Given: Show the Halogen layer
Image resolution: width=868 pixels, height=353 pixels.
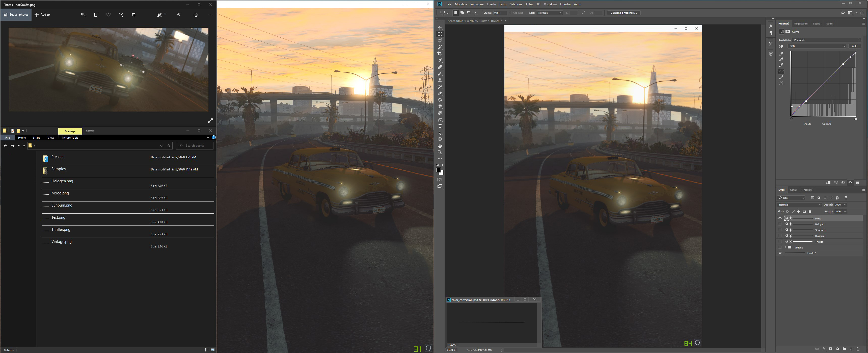Looking at the screenshot, I should (780, 224).
